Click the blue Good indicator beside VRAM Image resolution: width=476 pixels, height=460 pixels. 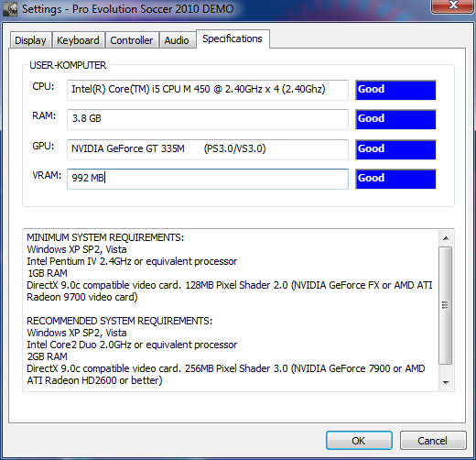coord(395,179)
